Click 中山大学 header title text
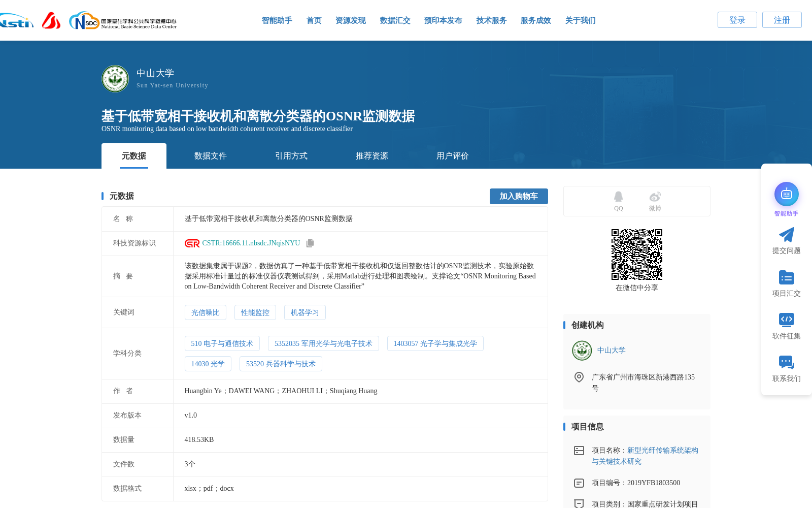Image resolution: width=812 pixels, height=508 pixels. click(155, 73)
